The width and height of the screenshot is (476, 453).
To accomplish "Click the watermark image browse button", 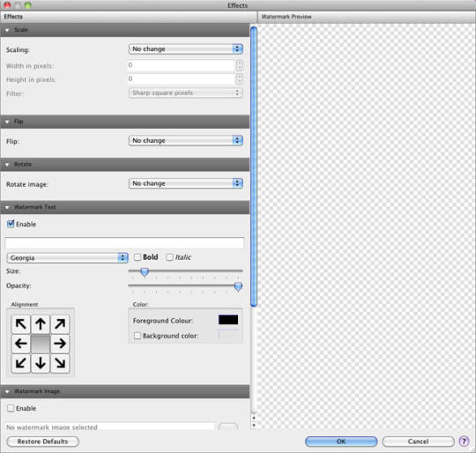I will click(x=228, y=426).
